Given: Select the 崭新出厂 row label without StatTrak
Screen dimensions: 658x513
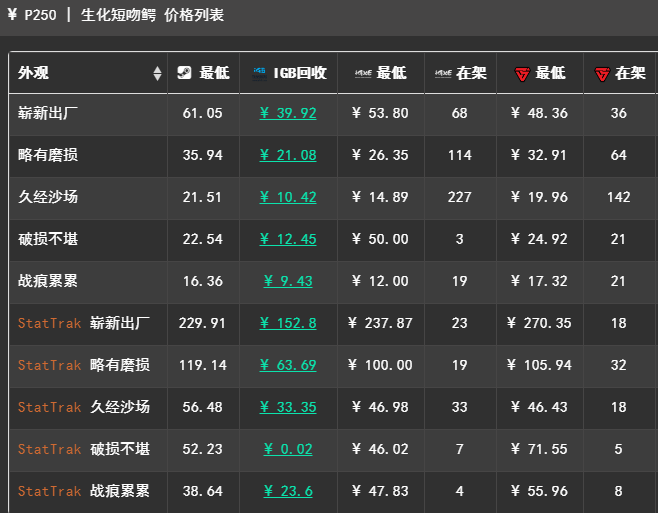Looking at the screenshot, I should coord(48,113).
